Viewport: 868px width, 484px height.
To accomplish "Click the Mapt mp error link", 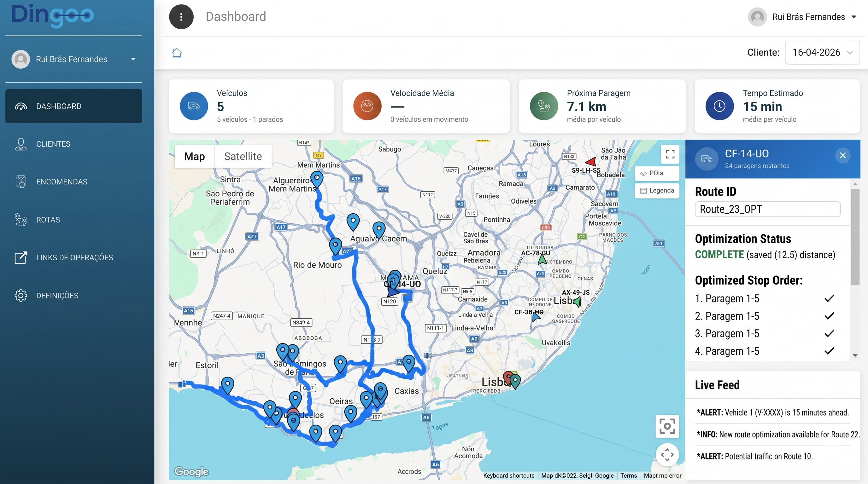I will coord(662,475).
